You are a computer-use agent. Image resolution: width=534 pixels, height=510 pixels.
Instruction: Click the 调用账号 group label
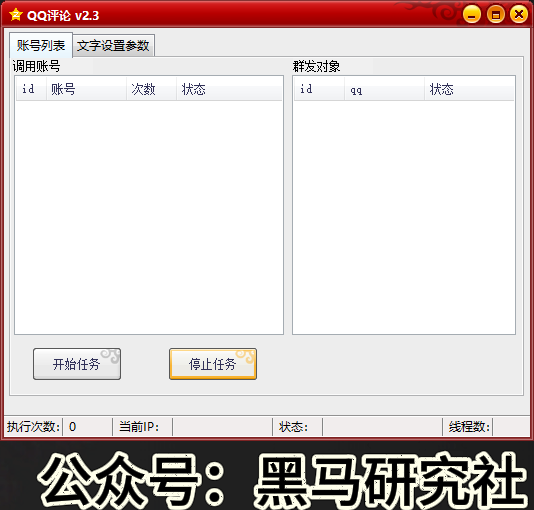point(36,66)
